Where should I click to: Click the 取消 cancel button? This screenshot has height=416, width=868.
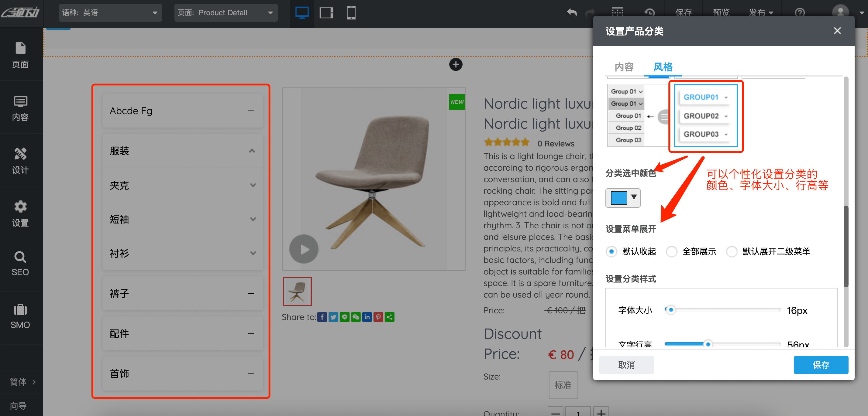626,365
